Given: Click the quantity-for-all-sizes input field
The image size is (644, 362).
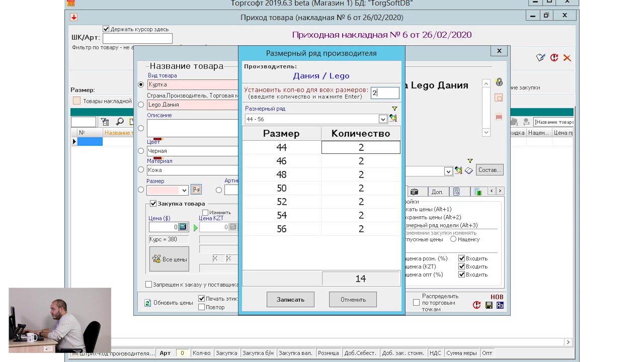Looking at the screenshot, I should tap(385, 93).
